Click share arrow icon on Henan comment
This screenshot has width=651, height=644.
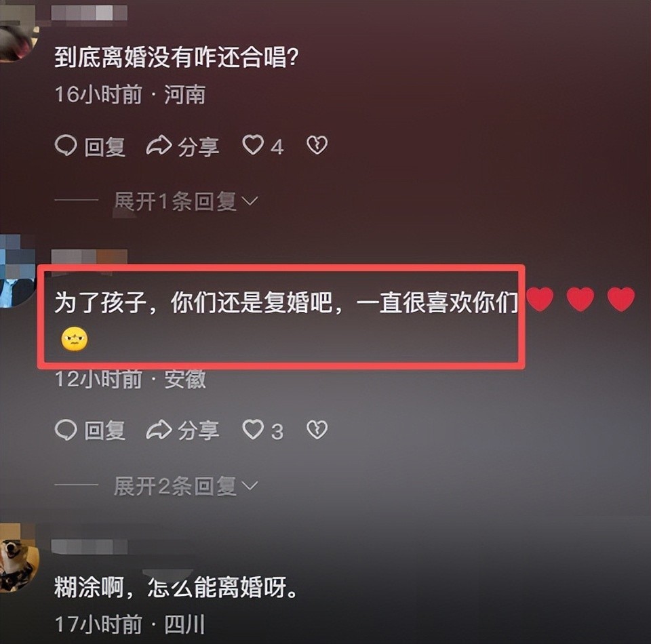159,146
